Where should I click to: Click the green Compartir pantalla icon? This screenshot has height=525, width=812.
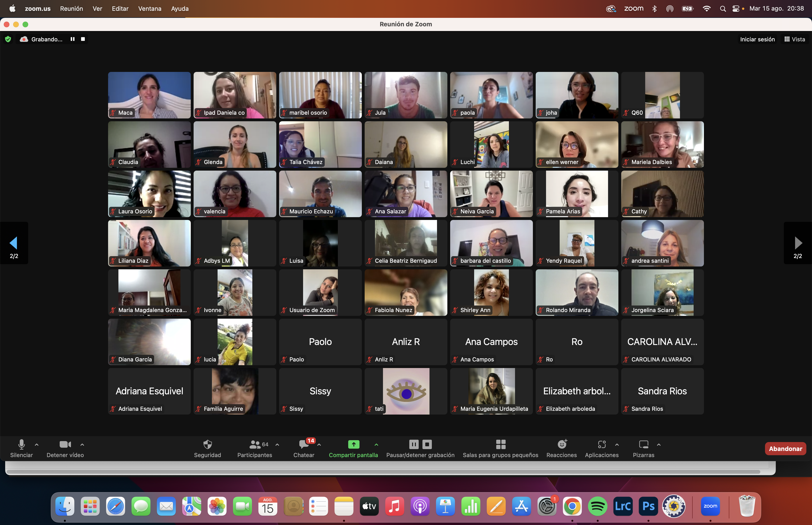coord(353,445)
